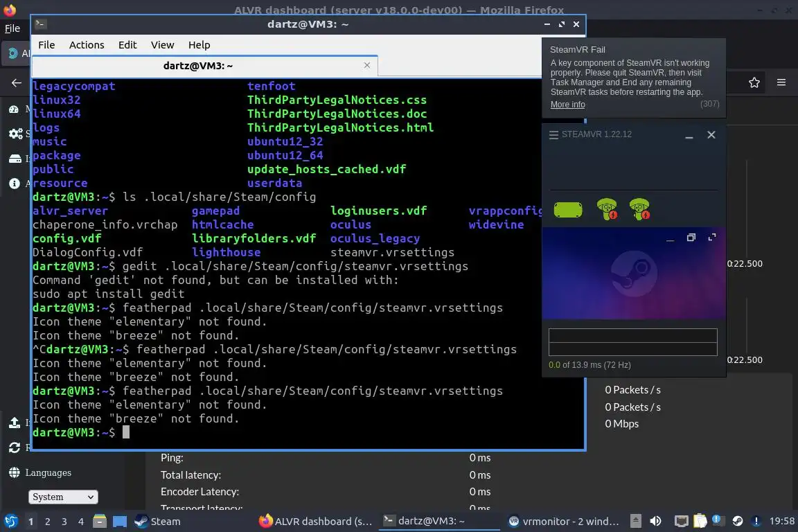Image resolution: width=798 pixels, height=532 pixels.
Task: Open the terminal File menu
Action: pyautogui.click(x=46, y=45)
